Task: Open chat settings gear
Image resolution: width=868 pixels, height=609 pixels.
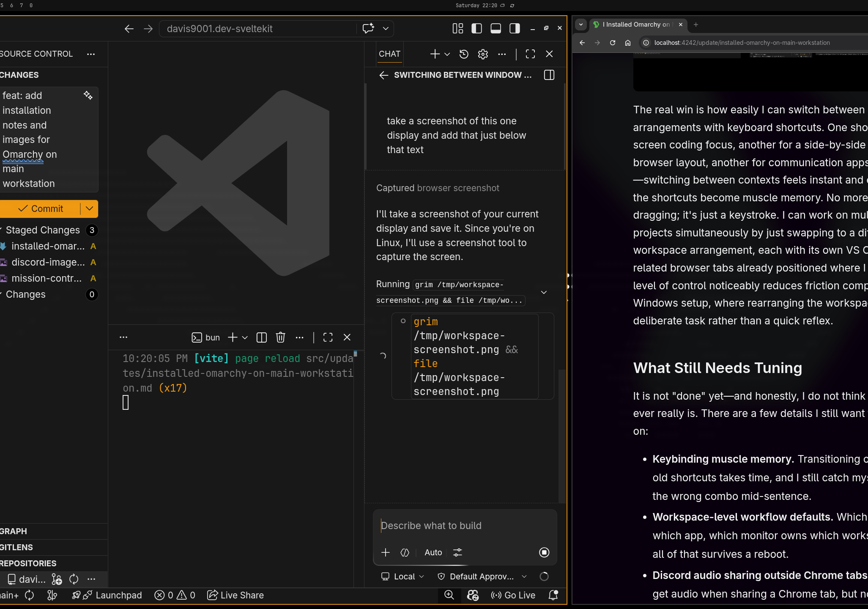Action: (483, 54)
